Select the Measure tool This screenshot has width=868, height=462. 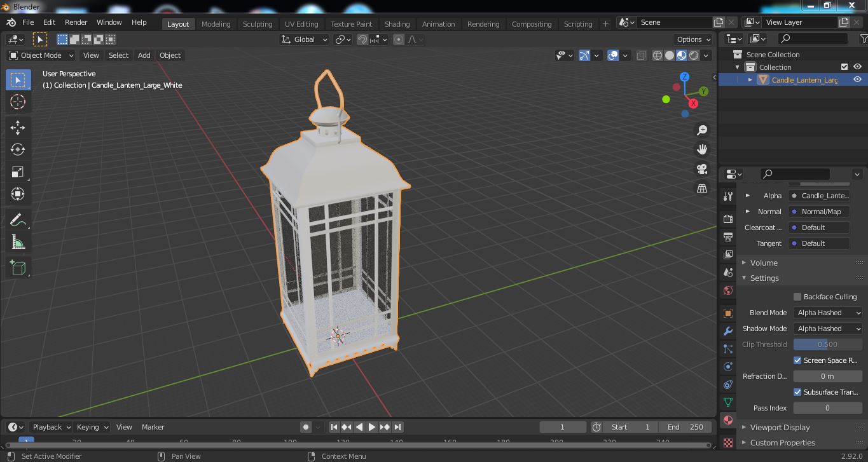pos(18,243)
